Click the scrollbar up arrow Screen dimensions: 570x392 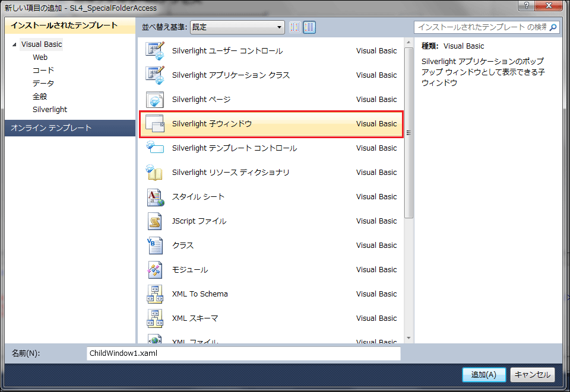pyautogui.click(x=408, y=43)
